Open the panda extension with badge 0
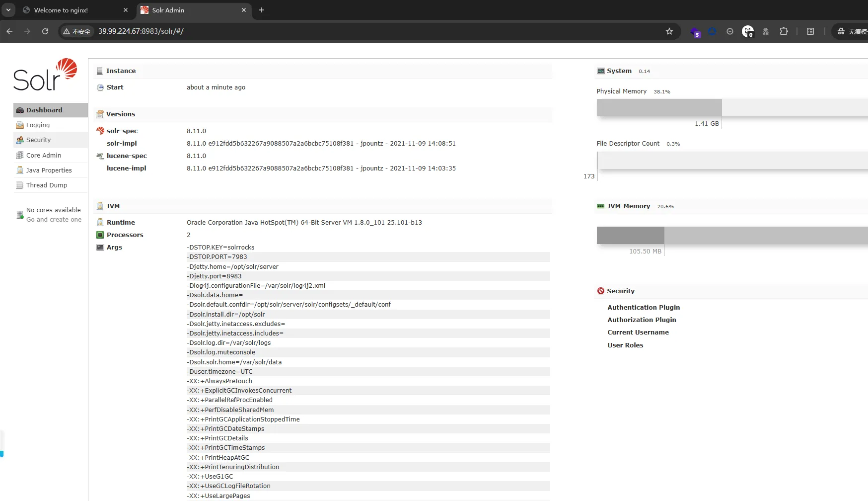The image size is (868, 501). point(748,32)
